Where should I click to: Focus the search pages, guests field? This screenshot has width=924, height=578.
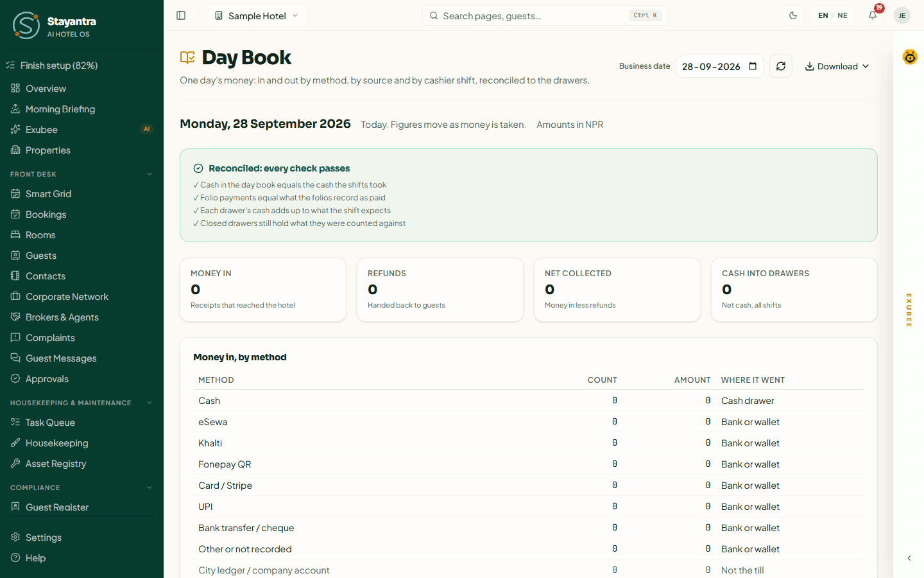tap(545, 15)
